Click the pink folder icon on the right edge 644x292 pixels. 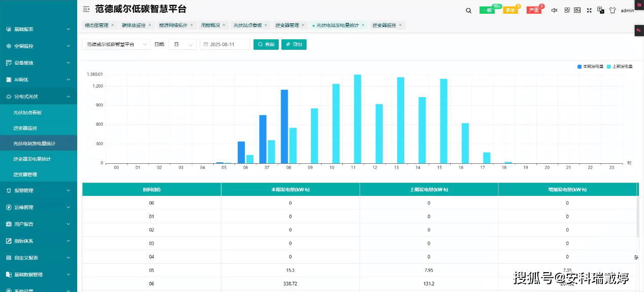(639, 5)
